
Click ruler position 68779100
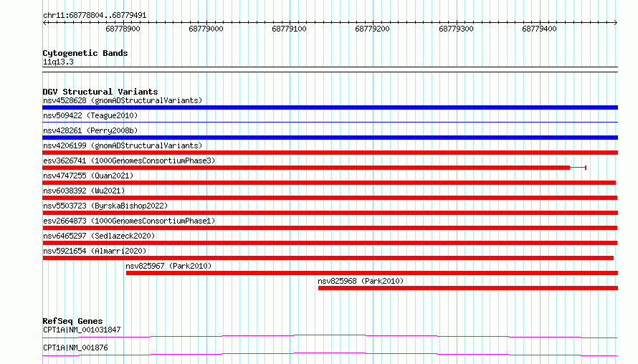pyautogui.click(x=289, y=29)
